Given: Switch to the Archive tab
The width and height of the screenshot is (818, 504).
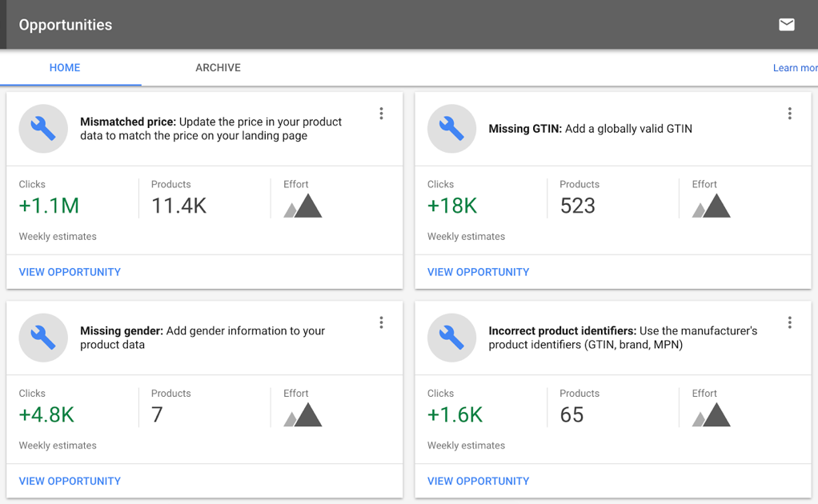Looking at the screenshot, I should pos(218,68).
